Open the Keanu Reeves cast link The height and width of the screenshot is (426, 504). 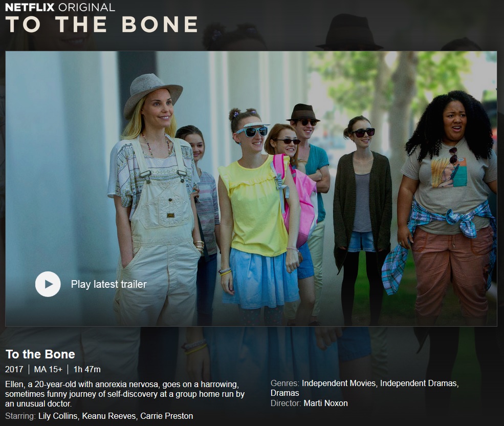108,416
